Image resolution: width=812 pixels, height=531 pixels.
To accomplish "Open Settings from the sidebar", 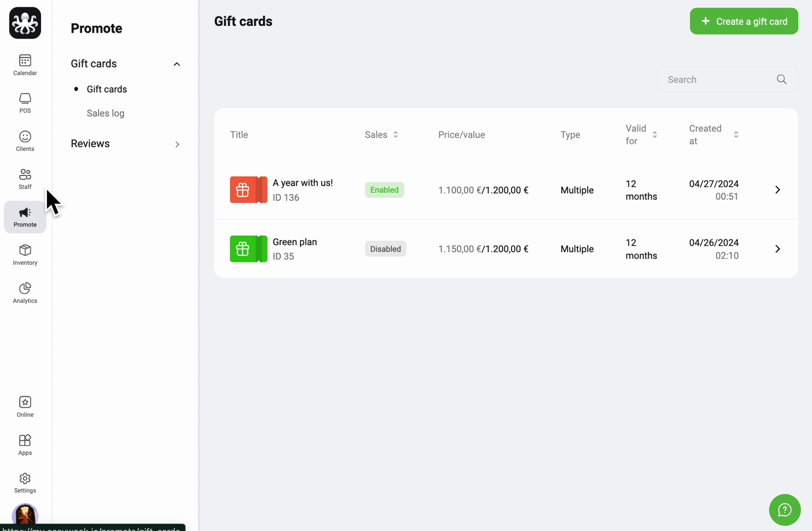I will click(25, 483).
